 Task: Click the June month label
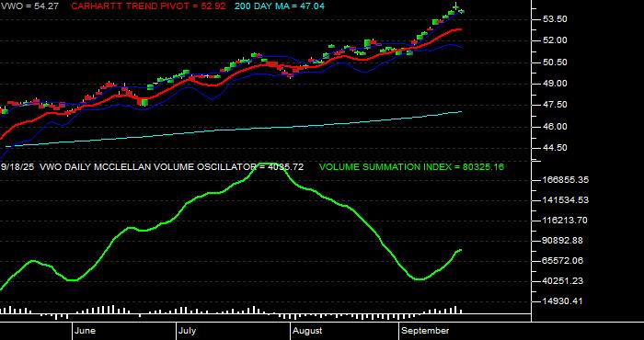(86, 331)
